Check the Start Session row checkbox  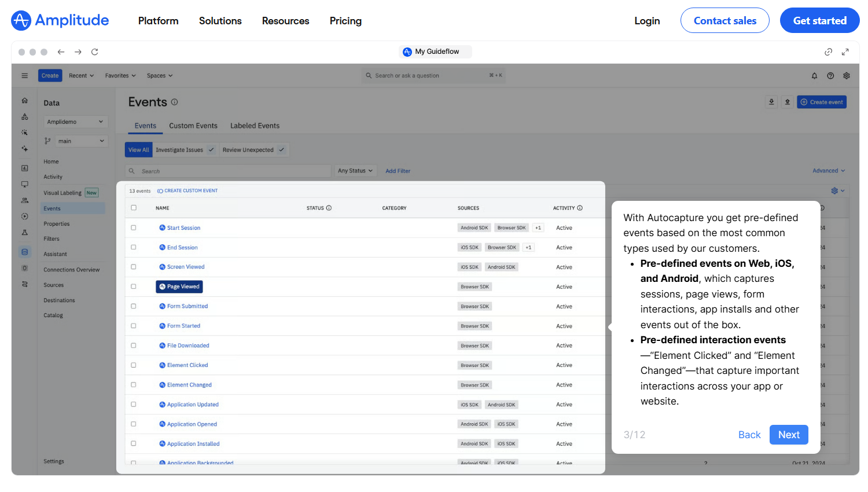(x=134, y=228)
